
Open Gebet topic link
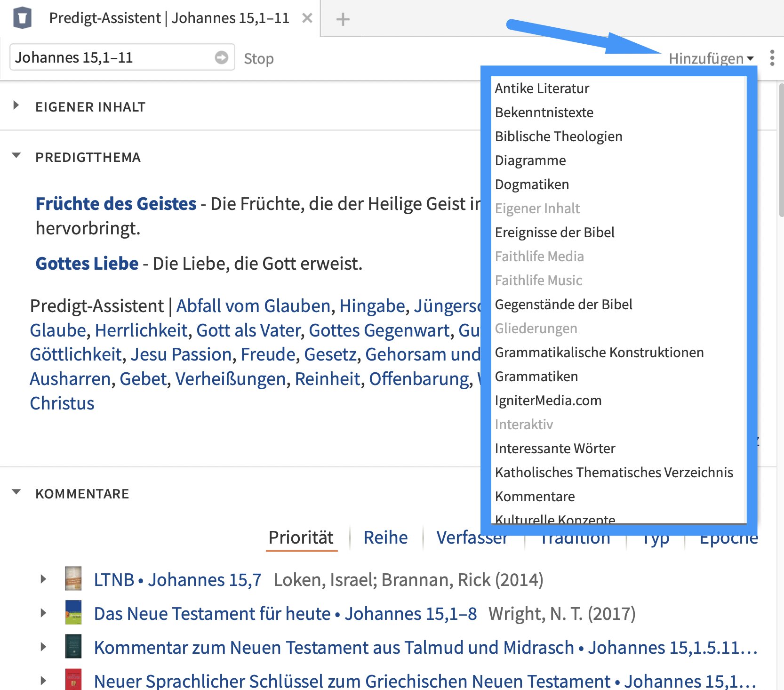[x=144, y=379]
